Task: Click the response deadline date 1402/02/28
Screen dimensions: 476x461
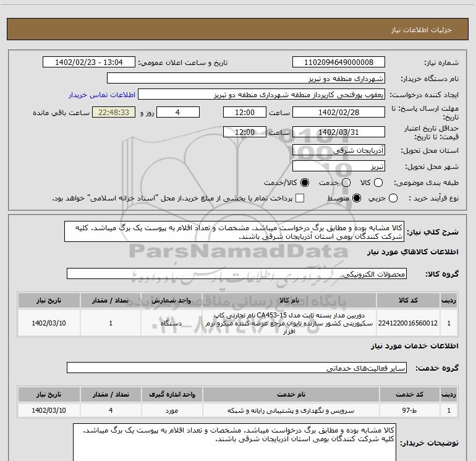Action: coord(339,112)
